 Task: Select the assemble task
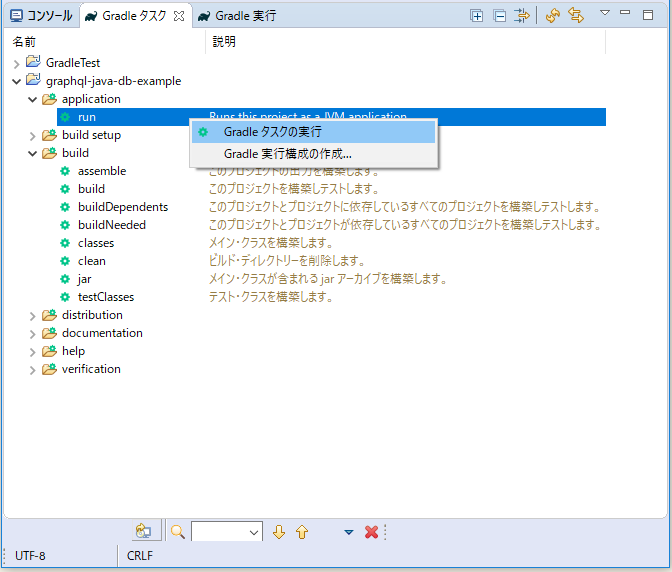point(102,171)
